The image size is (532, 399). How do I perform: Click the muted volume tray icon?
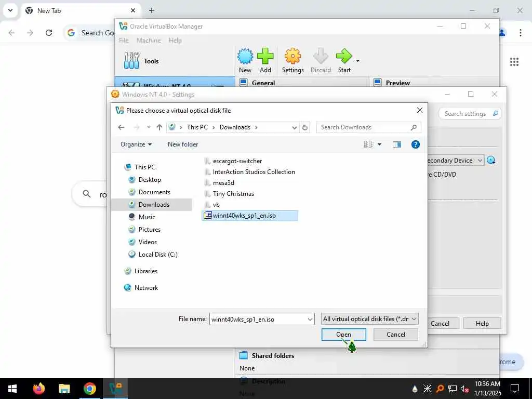[x=464, y=389]
